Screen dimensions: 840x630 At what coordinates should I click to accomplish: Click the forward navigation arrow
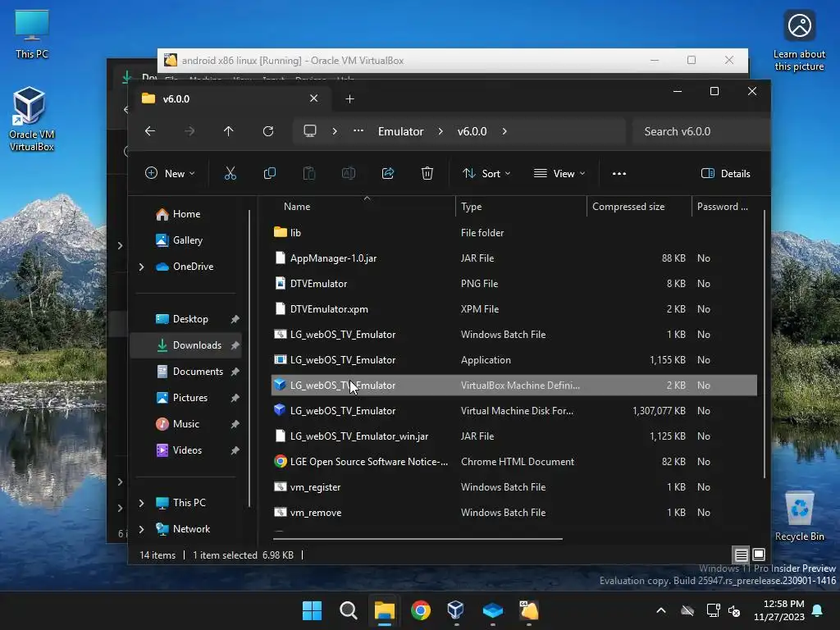coord(189,131)
